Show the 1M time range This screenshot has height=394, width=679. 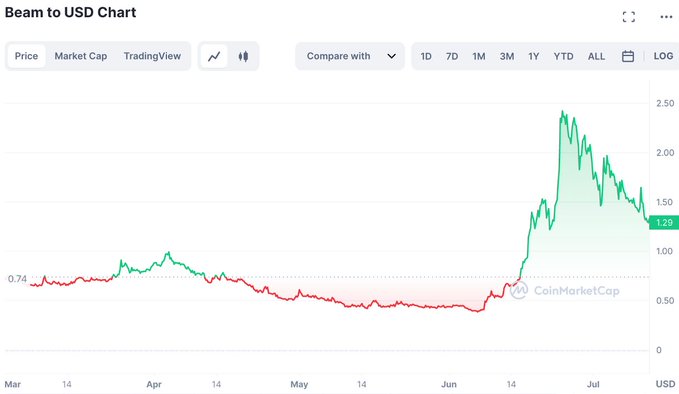pos(479,56)
